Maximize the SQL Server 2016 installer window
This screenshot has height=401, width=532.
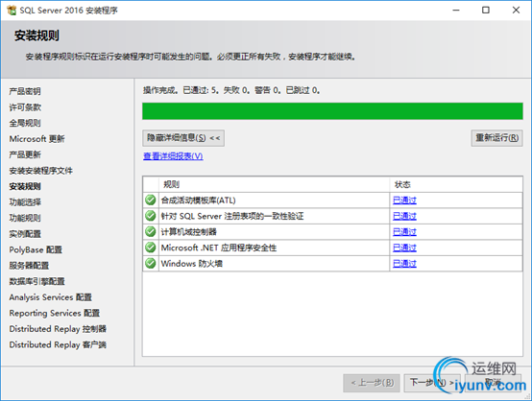(x=486, y=11)
